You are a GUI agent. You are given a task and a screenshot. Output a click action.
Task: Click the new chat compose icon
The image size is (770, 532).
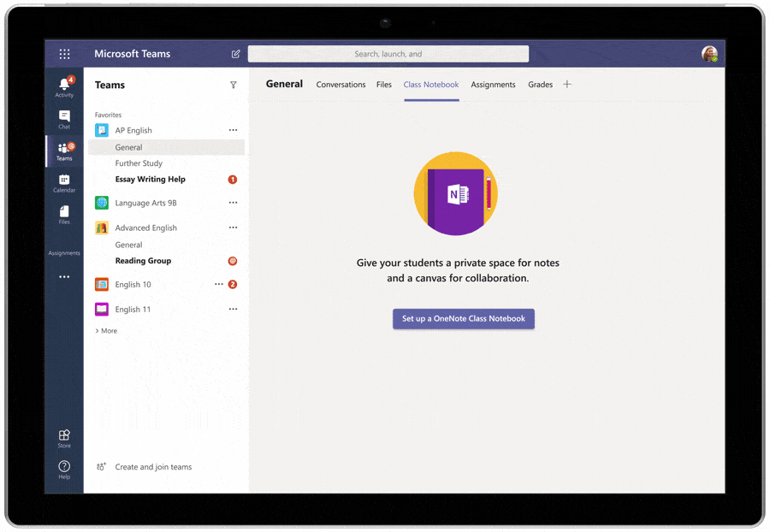(236, 54)
